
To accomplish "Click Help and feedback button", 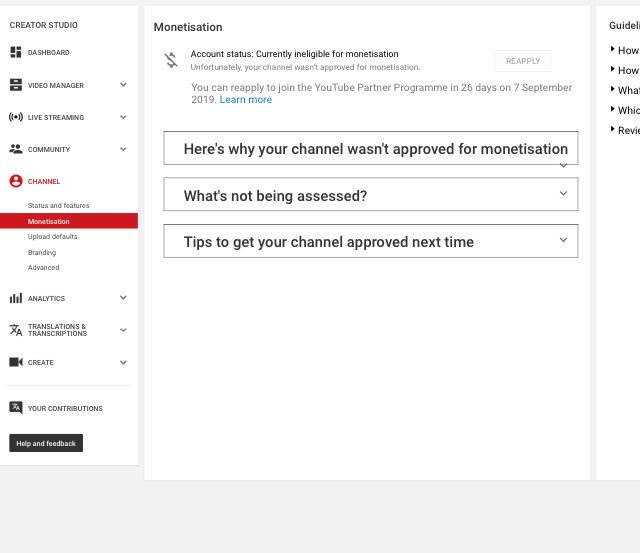I will coord(46,443).
